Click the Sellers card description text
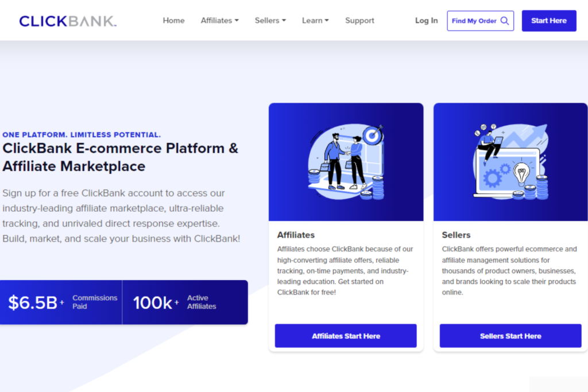The image size is (588, 392). click(509, 270)
